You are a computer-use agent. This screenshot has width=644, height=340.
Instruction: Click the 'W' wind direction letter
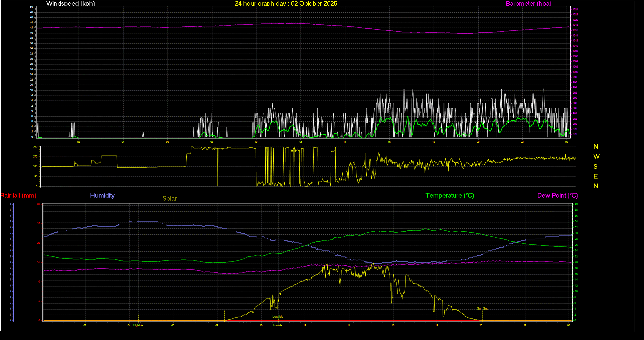tap(596, 156)
